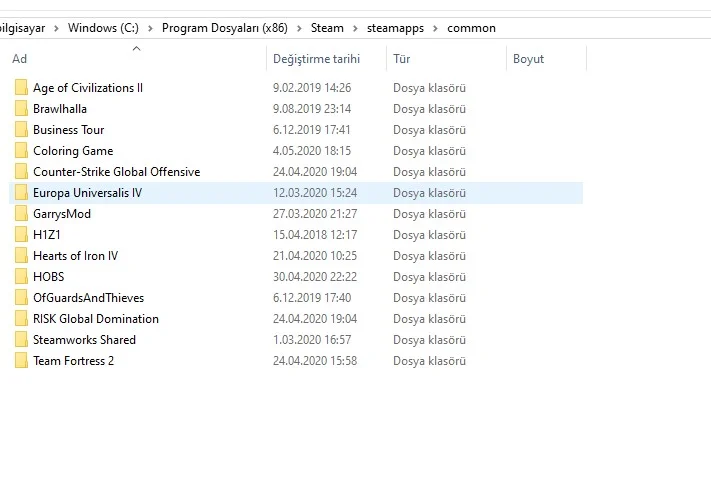Select the Steamworks Shared folder name
Viewport: 711px width, 483px height.
(84, 340)
